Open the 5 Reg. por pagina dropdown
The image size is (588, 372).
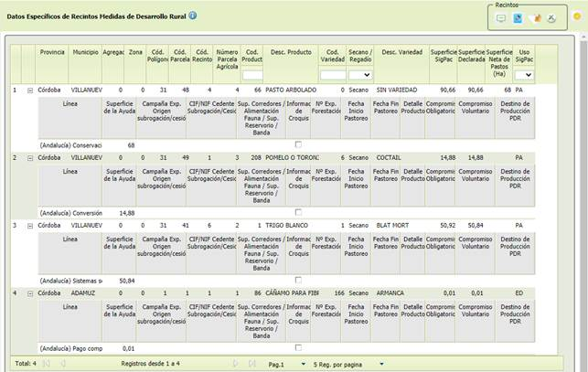[381, 363]
